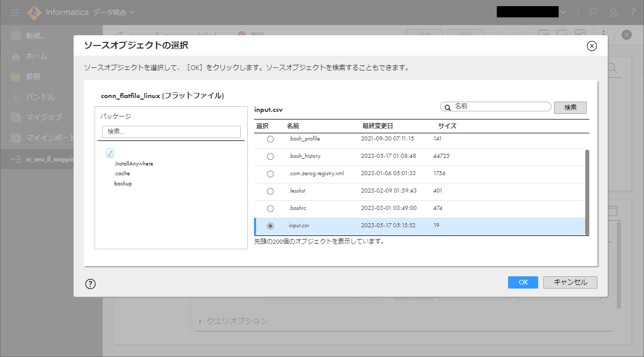The height and width of the screenshot is (357, 644).
Task: Confirm selection with the OK button
Action: point(523,282)
